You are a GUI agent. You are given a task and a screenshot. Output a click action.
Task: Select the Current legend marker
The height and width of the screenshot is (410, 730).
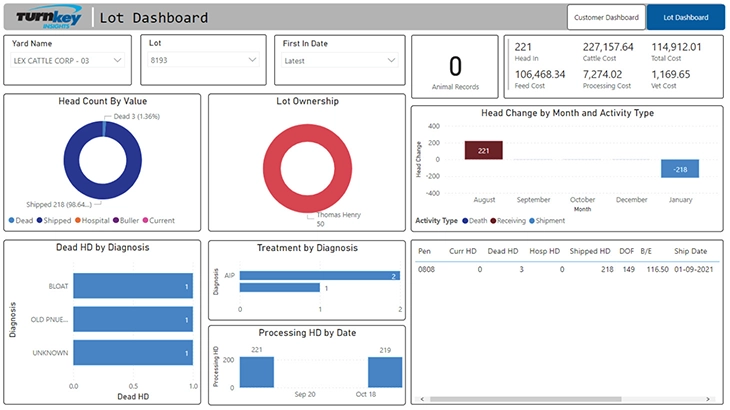[x=145, y=220]
